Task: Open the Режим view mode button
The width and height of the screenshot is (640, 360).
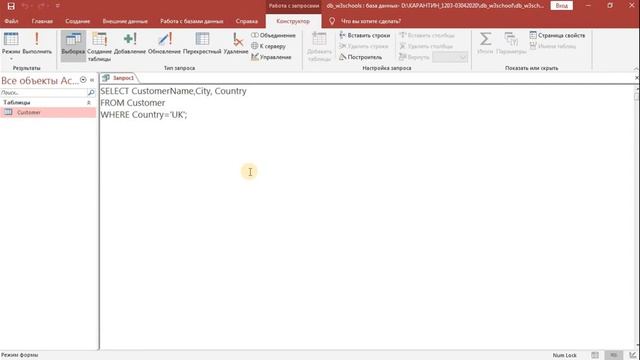Action: tap(11, 43)
